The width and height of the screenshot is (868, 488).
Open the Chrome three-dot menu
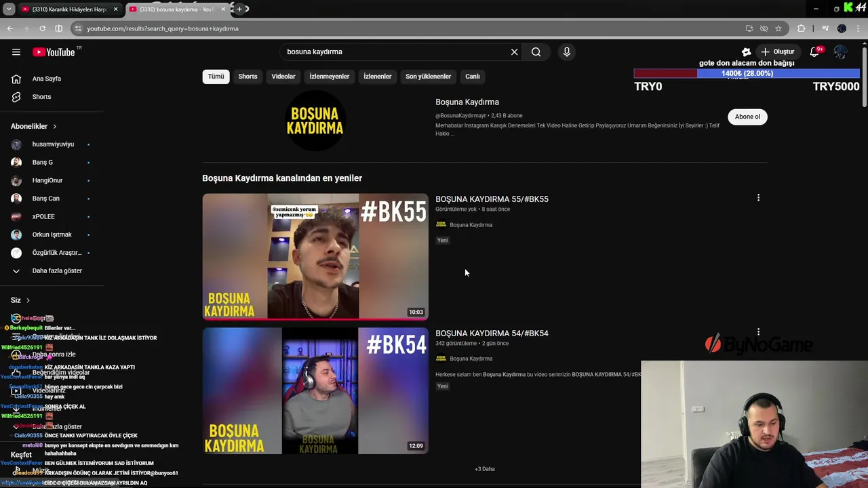tap(859, 28)
